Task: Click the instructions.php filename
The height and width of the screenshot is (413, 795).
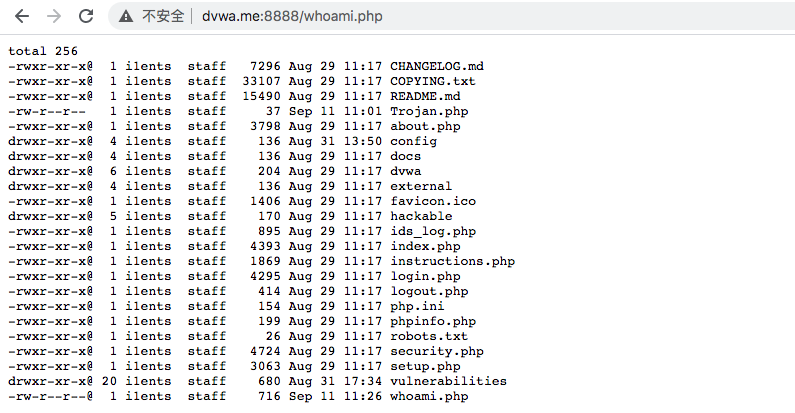Action: pyautogui.click(x=452, y=261)
